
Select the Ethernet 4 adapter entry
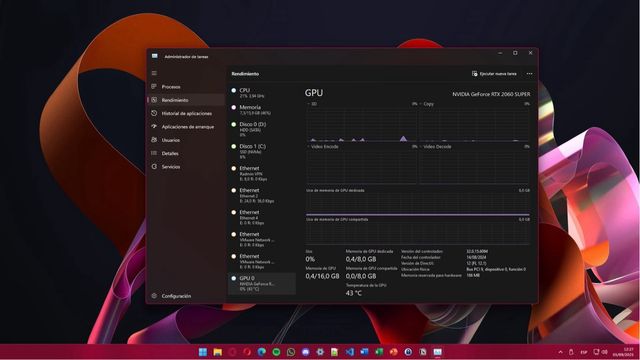tap(262, 218)
